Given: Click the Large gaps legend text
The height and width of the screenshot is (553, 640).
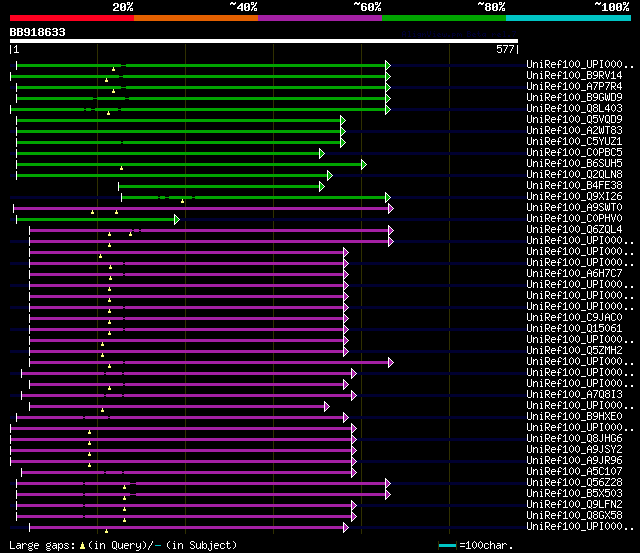Looking at the screenshot, I should tap(123, 545).
